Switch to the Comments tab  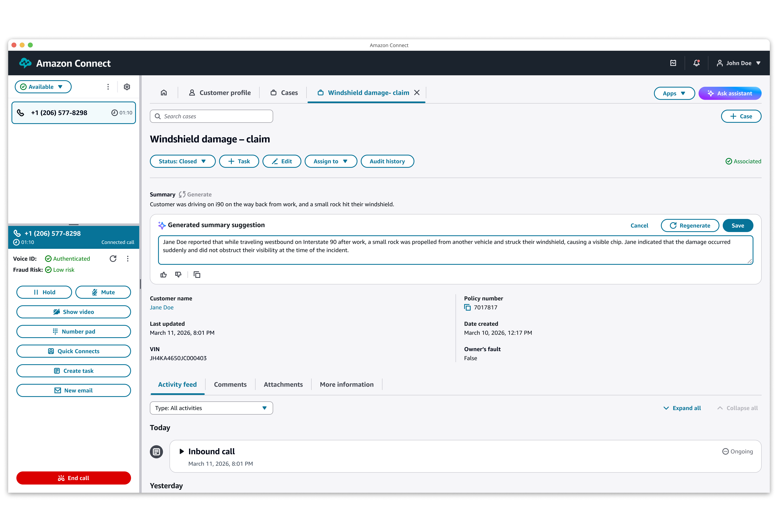click(x=230, y=384)
